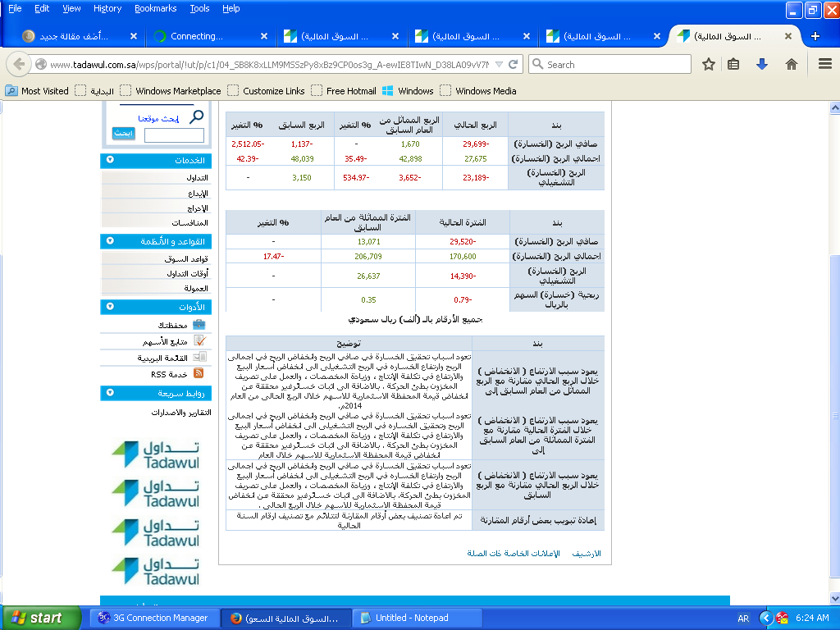This screenshot has height=630, width=840.
Task: Focus the Firefox Search box
Action: click(x=609, y=64)
